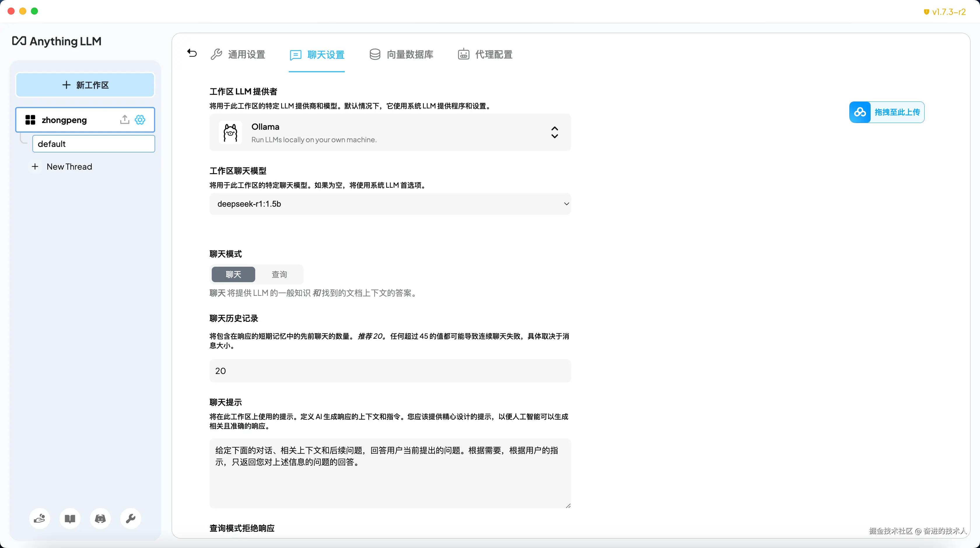Viewport: 980px width, 548px height.
Task: Switch chat mode to 查询
Action: [279, 274]
